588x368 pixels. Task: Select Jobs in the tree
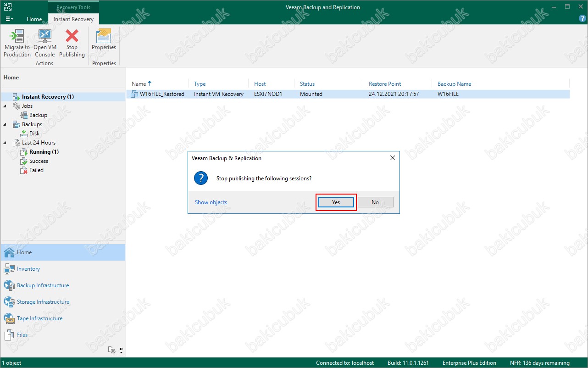click(27, 106)
